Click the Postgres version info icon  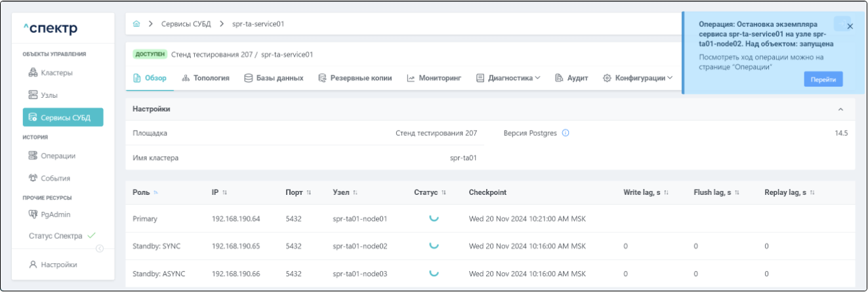click(566, 133)
